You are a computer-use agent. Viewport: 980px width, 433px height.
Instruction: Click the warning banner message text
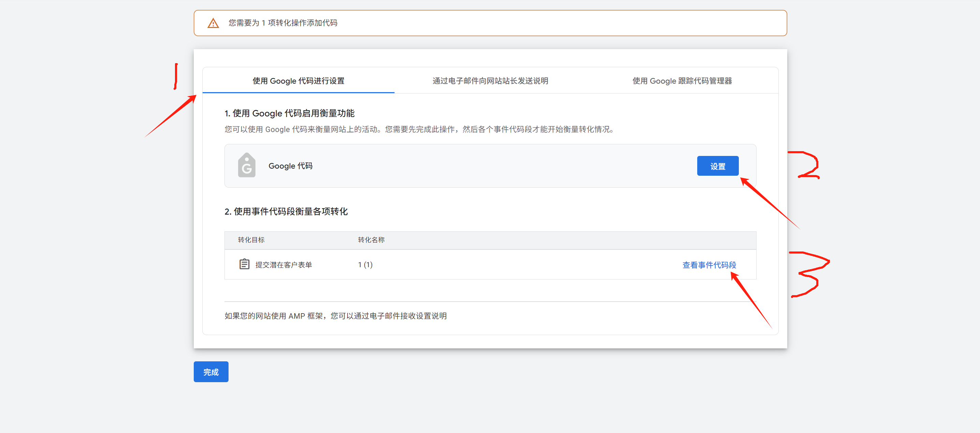(283, 23)
